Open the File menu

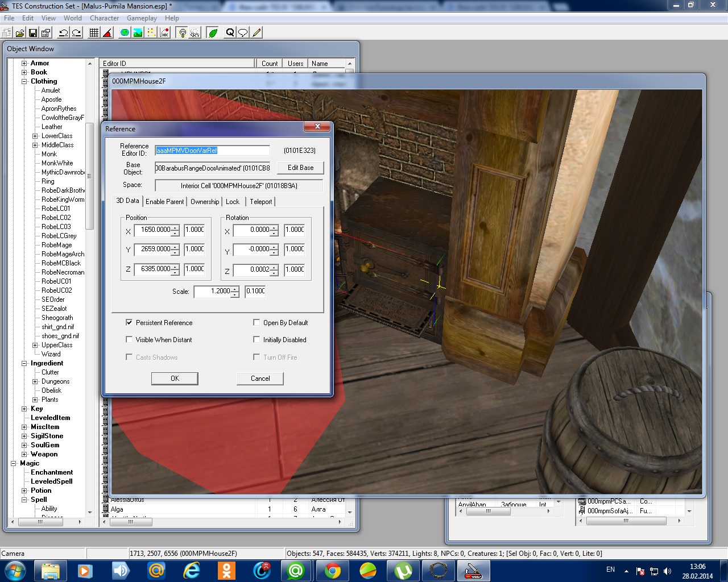click(x=9, y=18)
